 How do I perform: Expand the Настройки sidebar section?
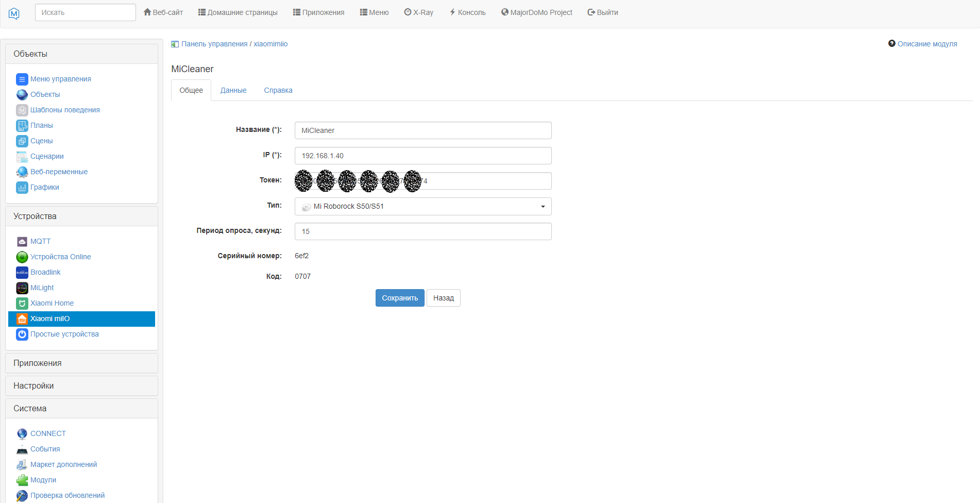click(81, 386)
